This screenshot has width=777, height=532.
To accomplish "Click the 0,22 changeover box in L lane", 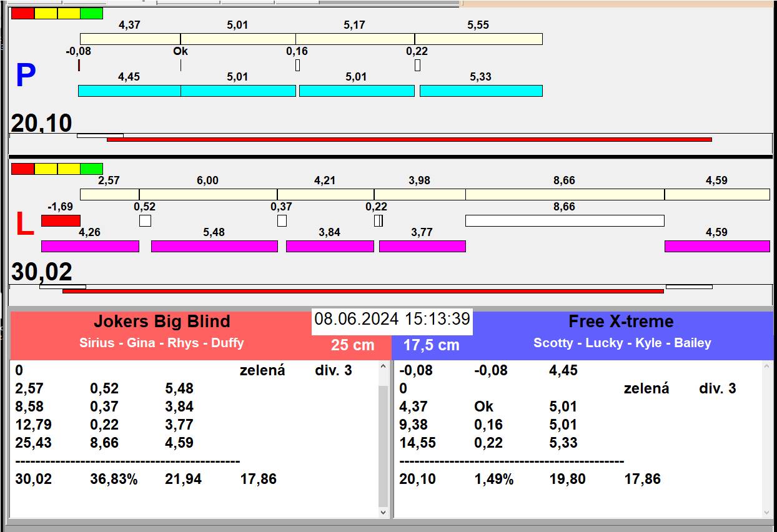I will [379, 220].
